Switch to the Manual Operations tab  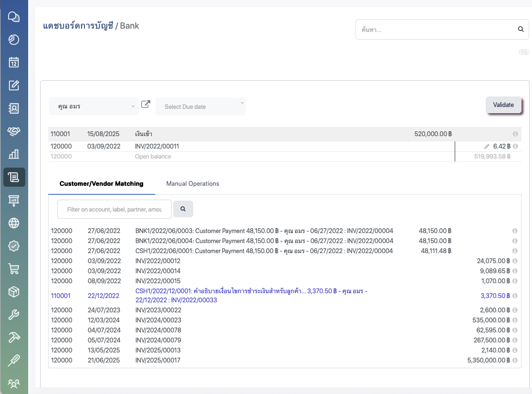[x=192, y=183]
